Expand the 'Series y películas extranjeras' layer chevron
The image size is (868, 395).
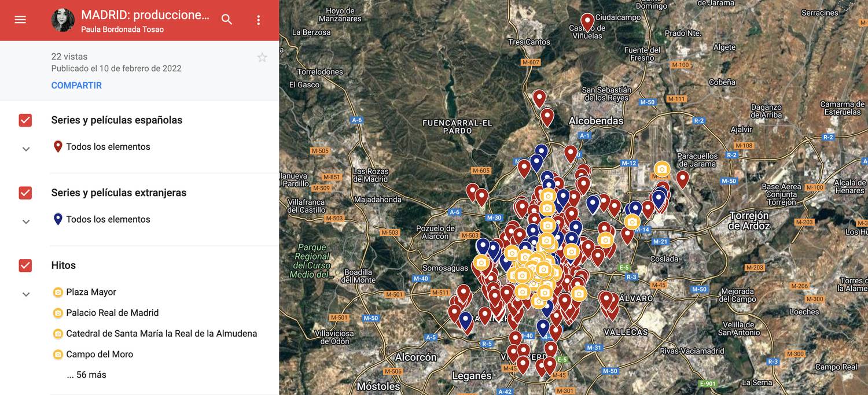26,222
